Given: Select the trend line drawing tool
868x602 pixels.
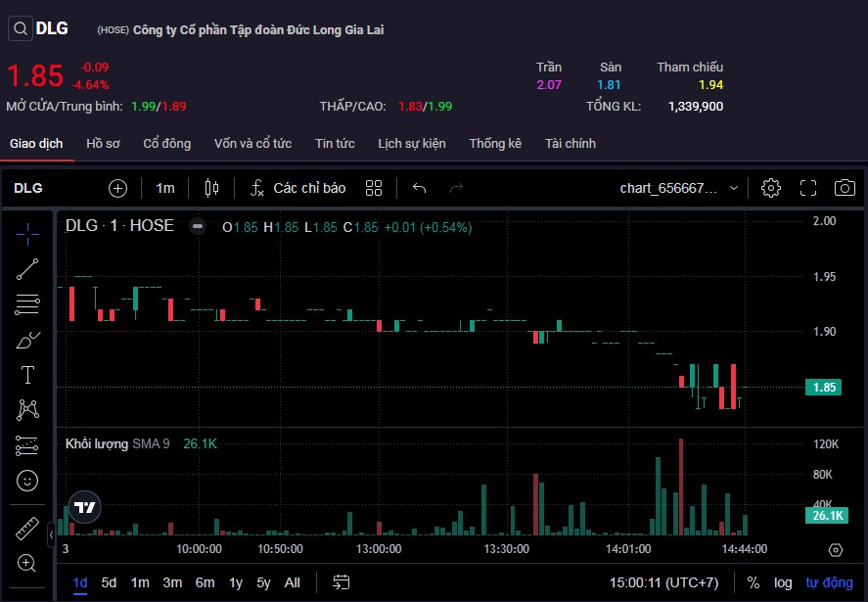Looking at the screenshot, I should tap(27, 269).
